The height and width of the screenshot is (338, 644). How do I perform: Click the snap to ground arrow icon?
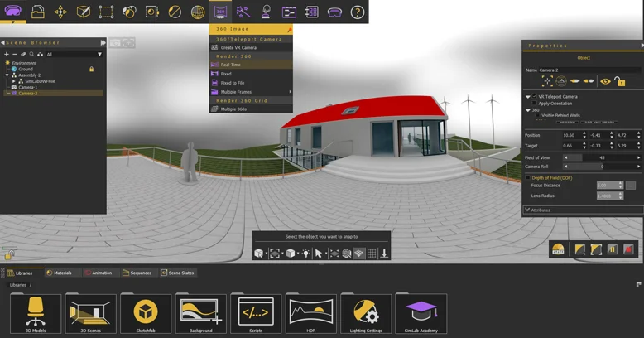(x=384, y=254)
